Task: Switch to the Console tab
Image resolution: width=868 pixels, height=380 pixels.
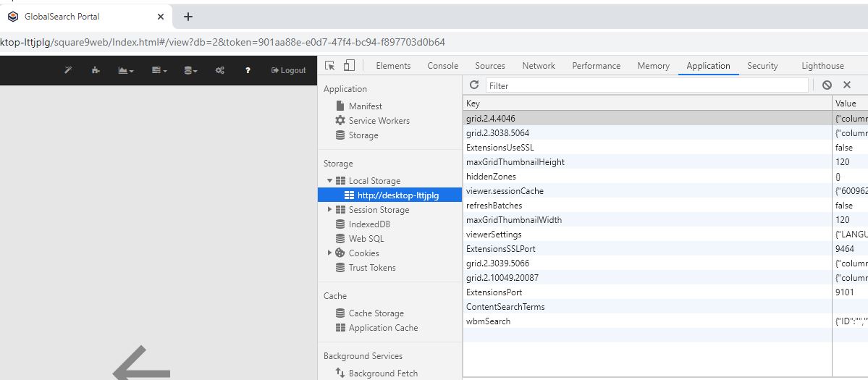Action: [442, 66]
